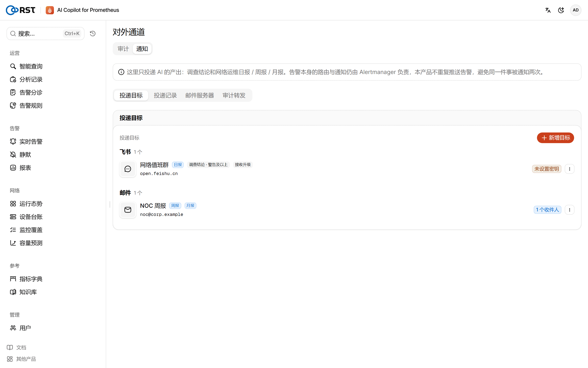Viewport: 588px width, 368px height.
Task: Click the 新增目标 button
Action: (556, 138)
